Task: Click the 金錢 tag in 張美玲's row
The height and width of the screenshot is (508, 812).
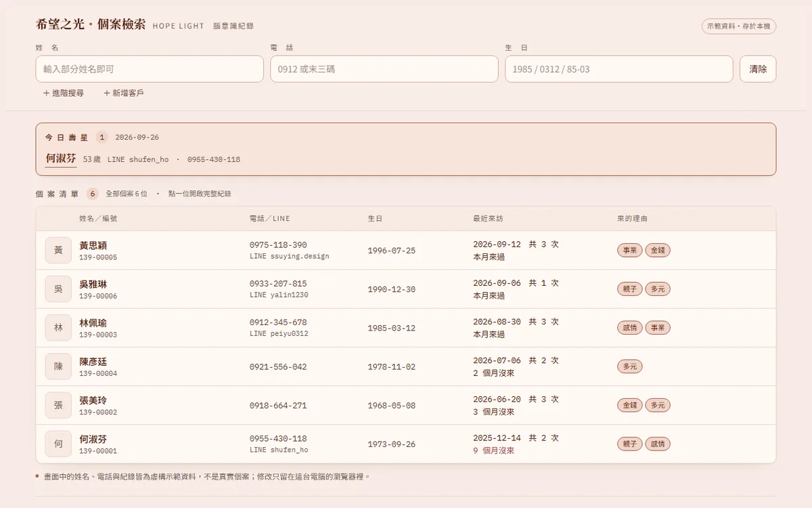Action: pyautogui.click(x=630, y=405)
